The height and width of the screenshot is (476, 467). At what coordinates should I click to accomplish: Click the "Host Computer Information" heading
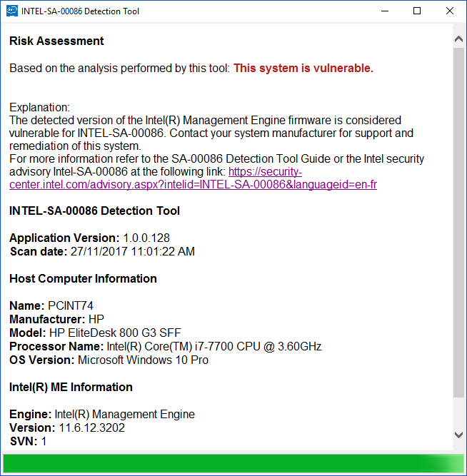click(83, 279)
